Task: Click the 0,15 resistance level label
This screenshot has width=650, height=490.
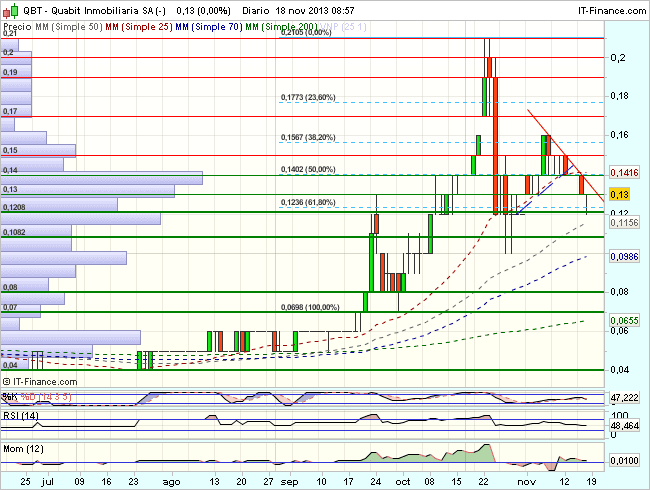Action: (10, 150)
